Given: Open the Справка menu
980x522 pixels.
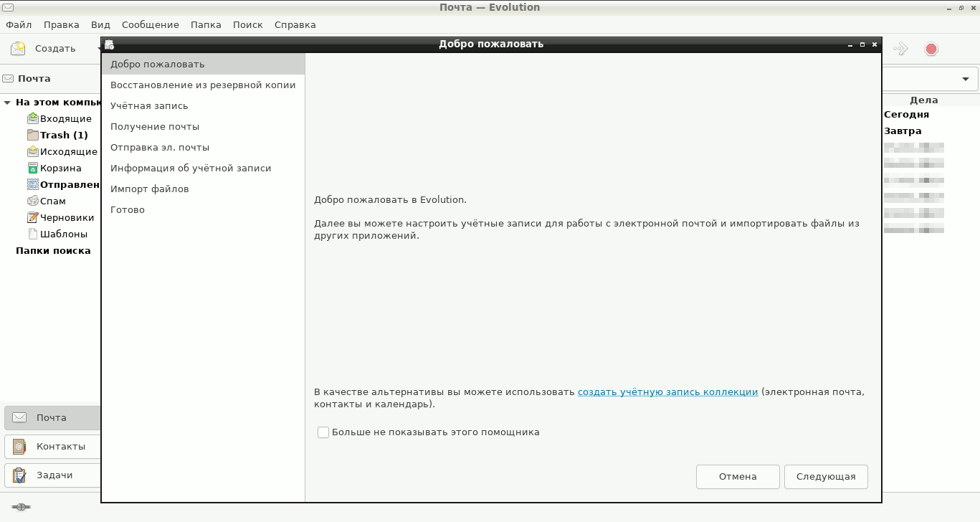Looking at the screenshot, I should tap(295, 24).
